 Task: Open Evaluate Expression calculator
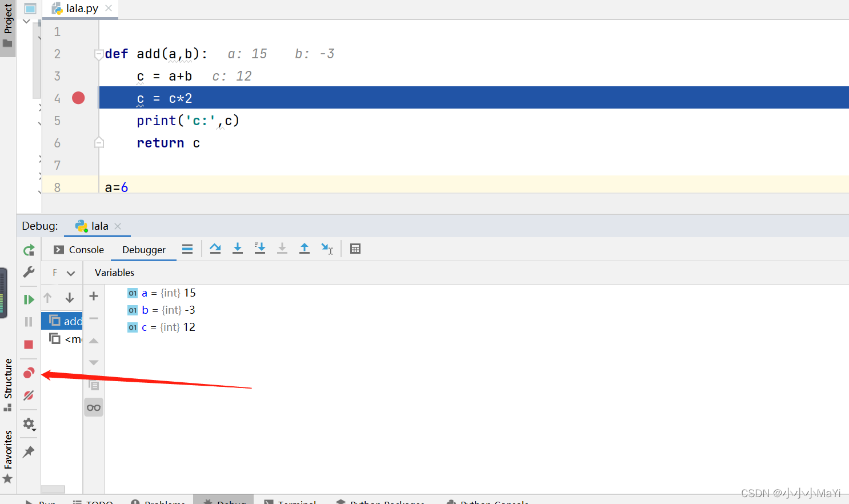pos(355,249)
